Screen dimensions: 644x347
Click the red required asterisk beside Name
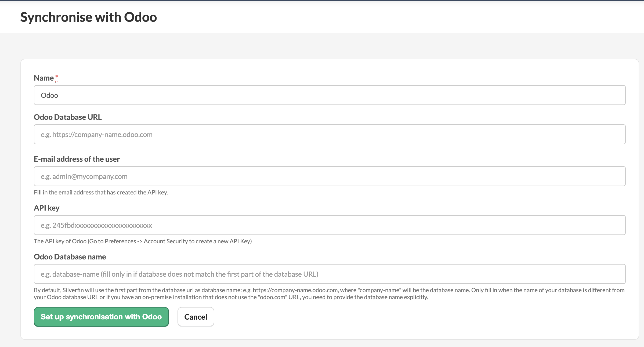(x=57, y=77)
